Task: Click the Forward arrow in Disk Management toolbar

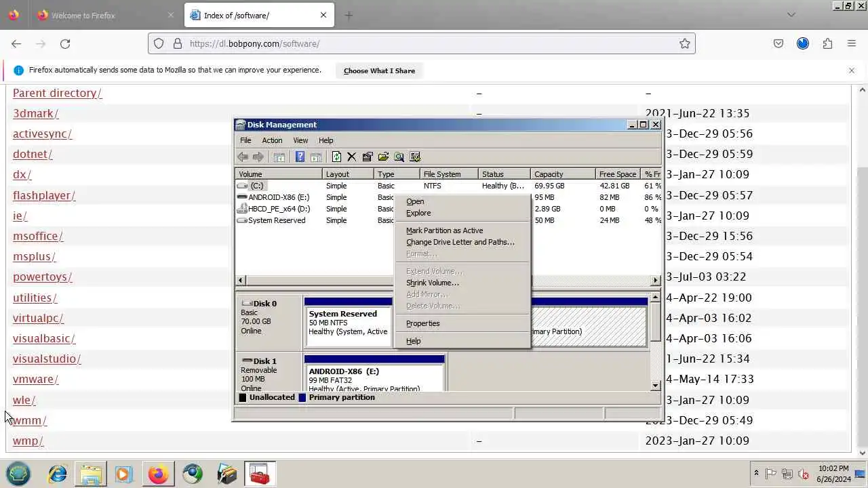Action: click(x=258, y=157)
